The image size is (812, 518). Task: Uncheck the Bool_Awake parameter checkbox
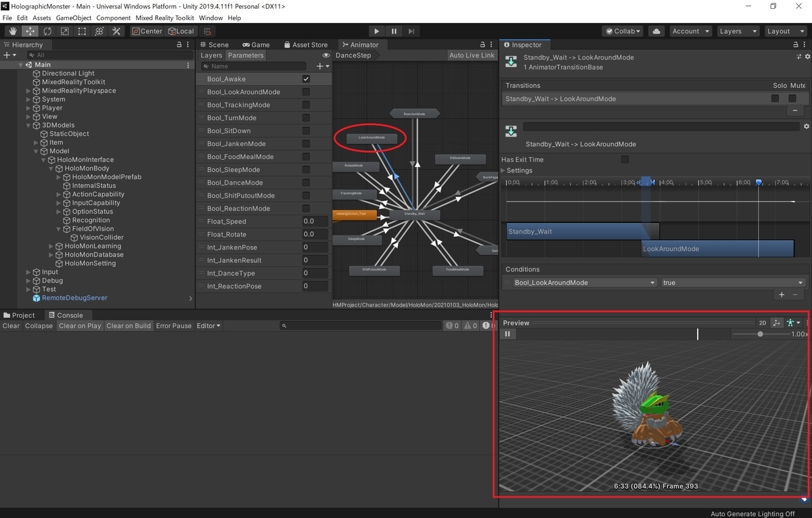click(x=306, y=79)
